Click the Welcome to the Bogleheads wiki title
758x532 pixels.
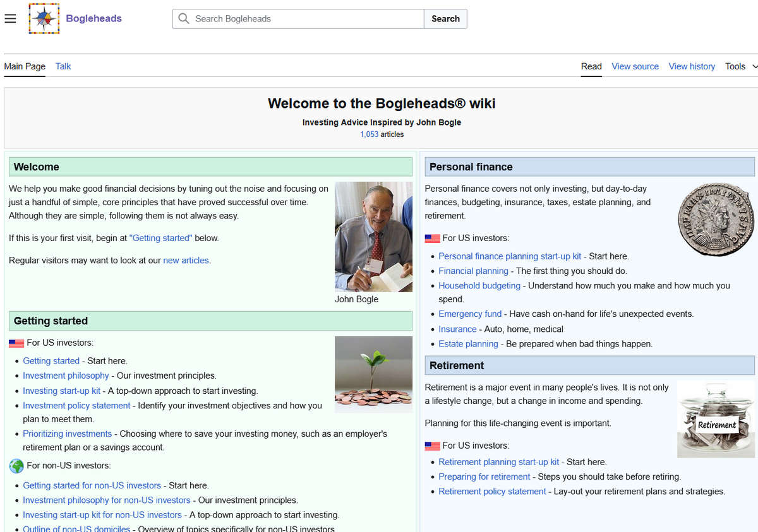point(382,103)
